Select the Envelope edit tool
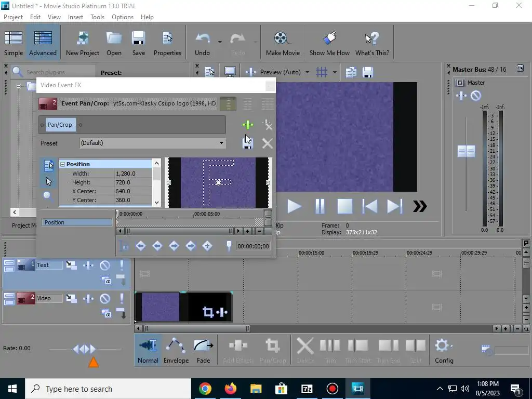The image size is (532, 399). click(176, 351)
